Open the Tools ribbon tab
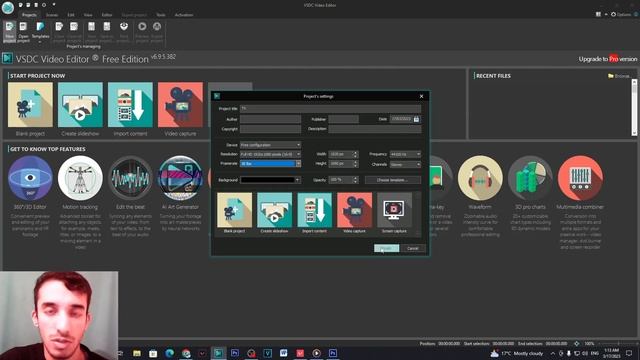 click(161, 15)
